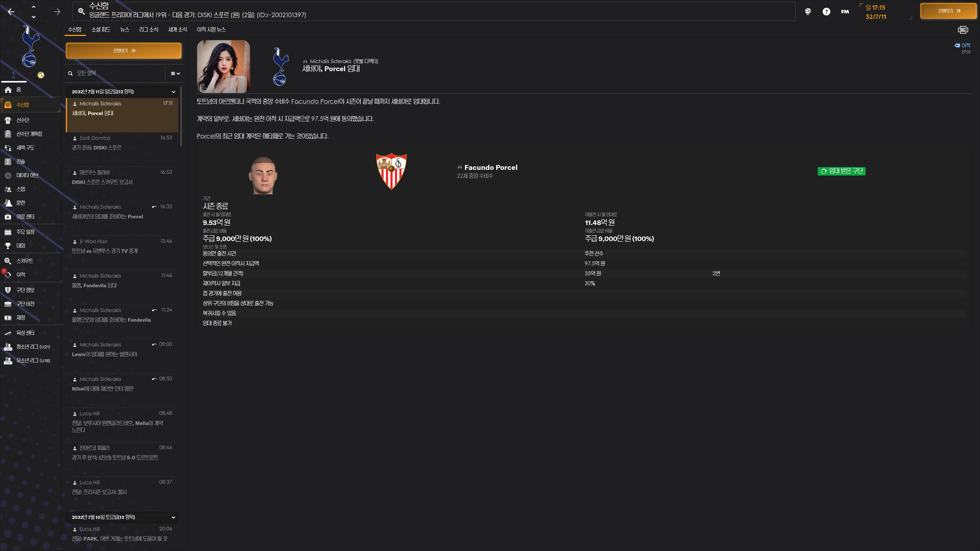Viewport: 980px width, 551px height.
Task: Open the Facundo Porcel player name link
Action: pos(491,167)
